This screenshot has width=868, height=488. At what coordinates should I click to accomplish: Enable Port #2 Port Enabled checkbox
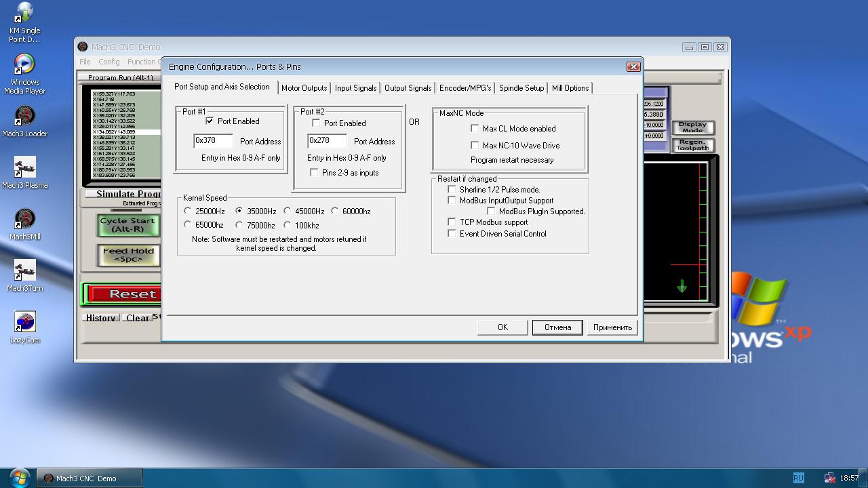pyautogui.click(x=316, y=123)
